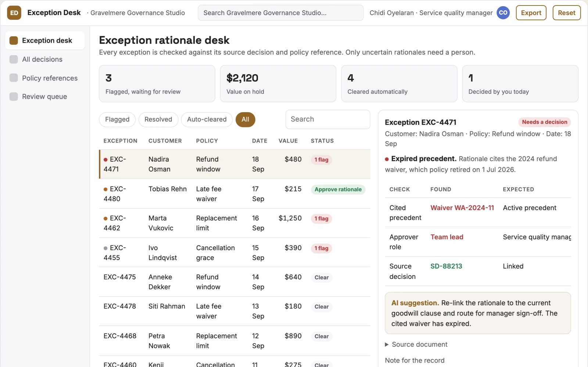Click the Clear badge on EXC-4475

pos(322,278)
